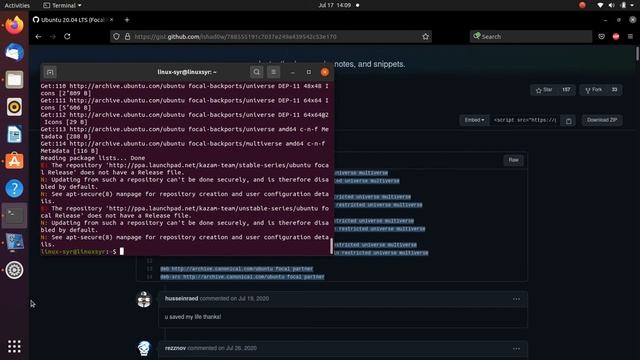Image resolution: width=640 pixels, height=360 pixels.
Task: Reload the page in Firefox
Action: pos(67,36)
